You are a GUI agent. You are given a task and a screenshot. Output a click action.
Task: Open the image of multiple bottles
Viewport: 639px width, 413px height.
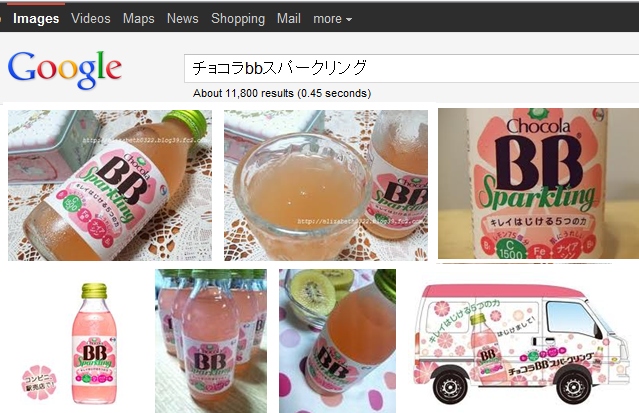[x=211, y=341]
